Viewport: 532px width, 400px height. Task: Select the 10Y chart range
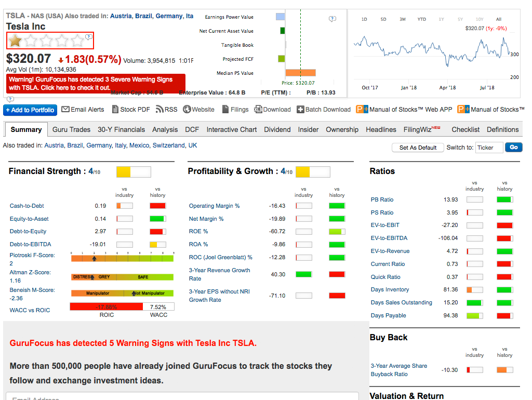[480, 19]
